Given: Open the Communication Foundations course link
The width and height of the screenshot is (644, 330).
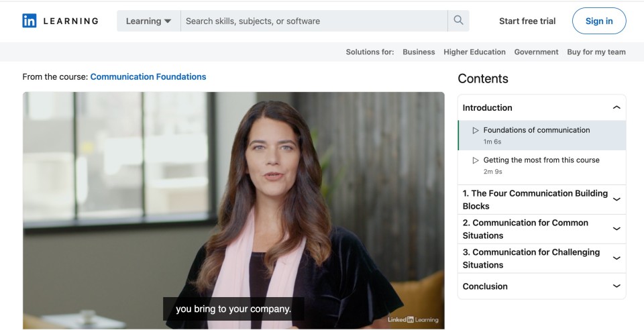Looking at the screenshot, I should [148, 76].
